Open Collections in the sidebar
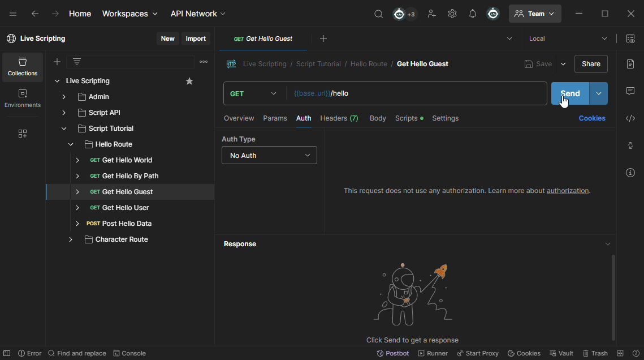The image size is (644, 360). 23,67
